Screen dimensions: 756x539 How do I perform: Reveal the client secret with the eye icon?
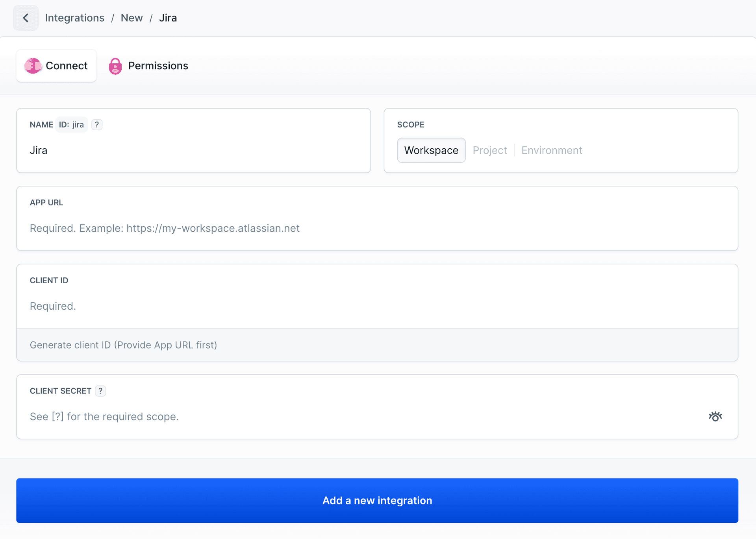[715, 416]
